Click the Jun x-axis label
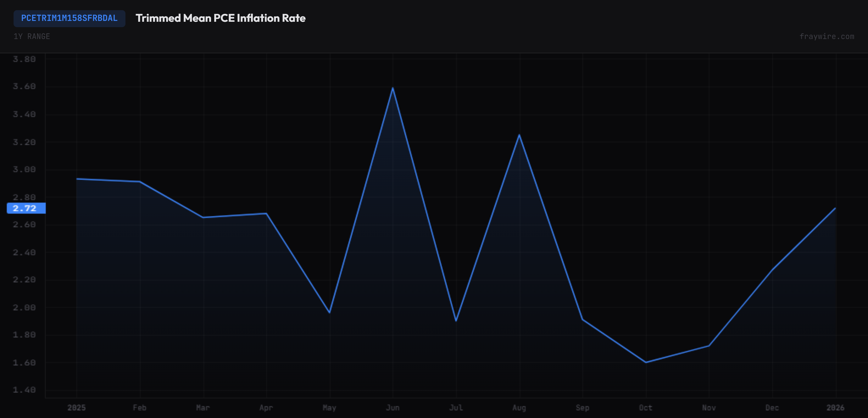Image resolution: width=868 pixels, height=418 pixels. [x=393, y=408]
